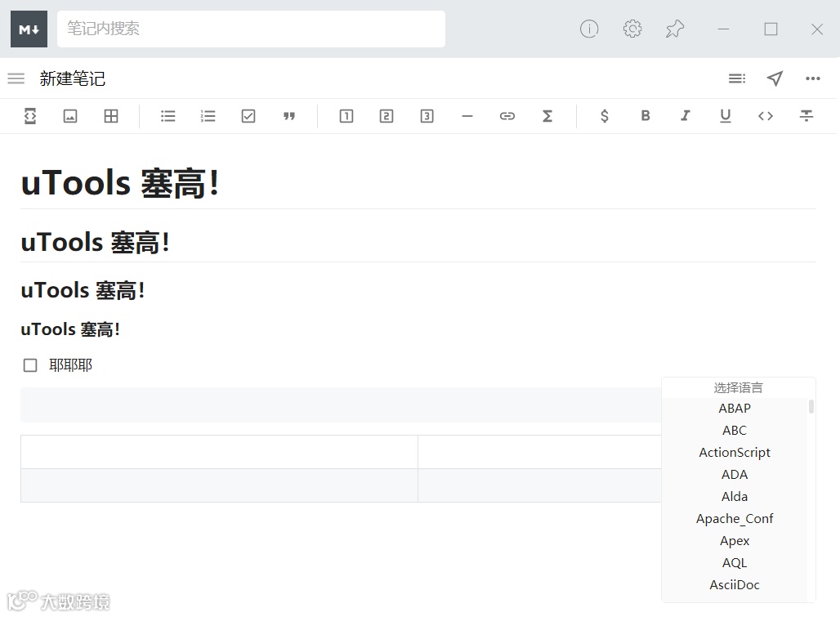Open the hamburger sidebar menu

[16, 78]
